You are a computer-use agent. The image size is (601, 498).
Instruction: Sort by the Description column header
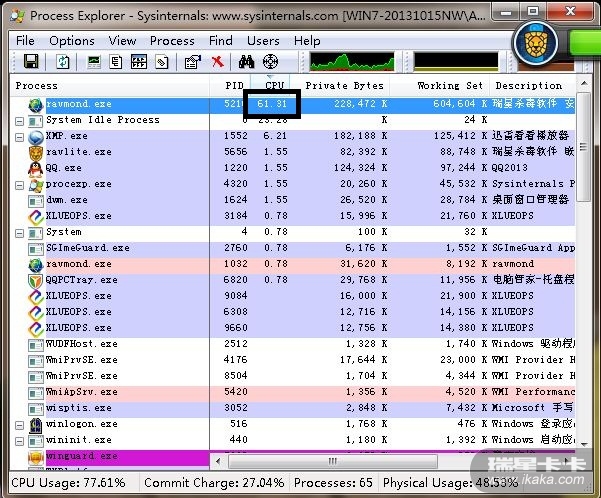(532, 85)
